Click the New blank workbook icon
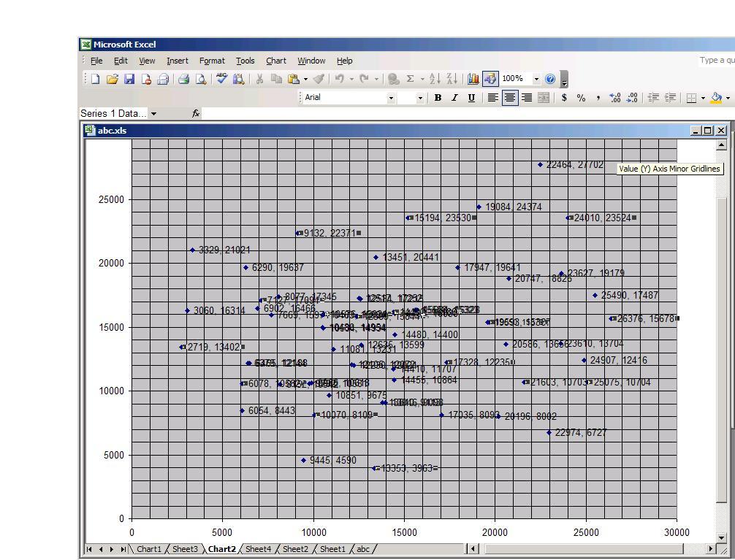Viewport: 735px width, 560px height. pyautogui.click(x=95, y=79)
